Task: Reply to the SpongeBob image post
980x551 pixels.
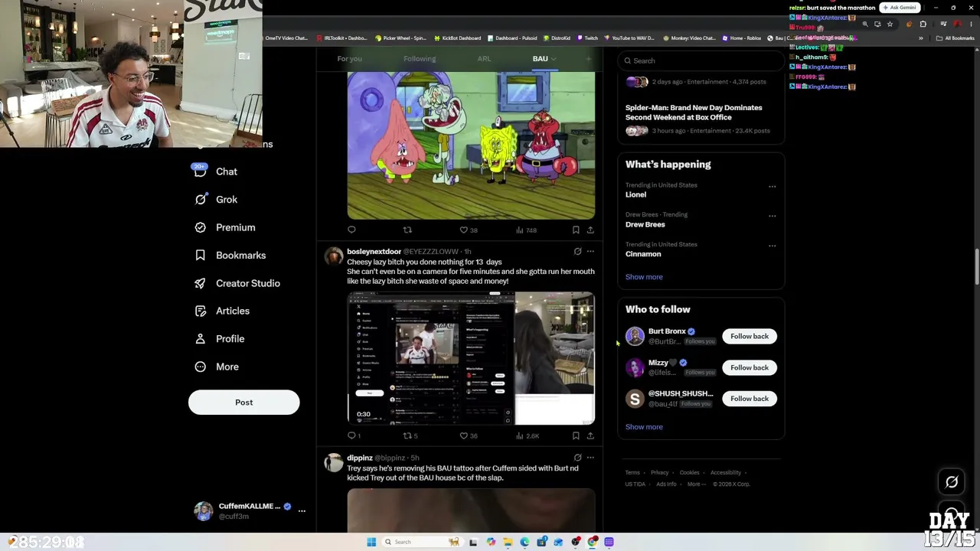Action: 351,230
